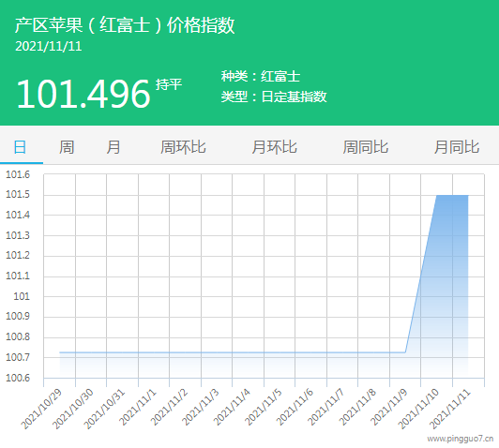Click the title 产区苹果（红富士）价格指数
The width and height of the screenshot is (499, 448).
125,25
